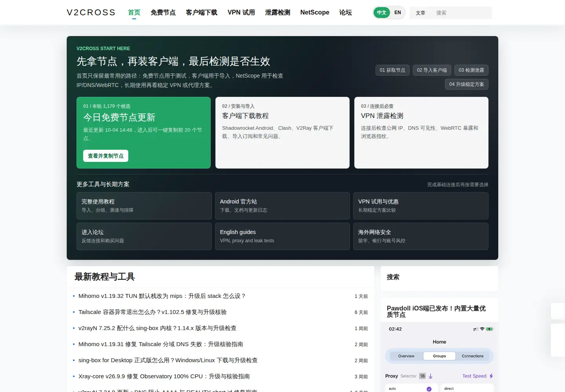Switch language to 中文

coord(381,13)
